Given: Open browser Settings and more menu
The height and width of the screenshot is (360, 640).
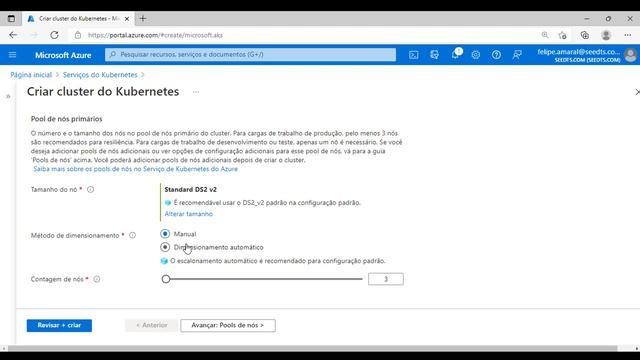Looking at the screenshot, I should [628, 35].
